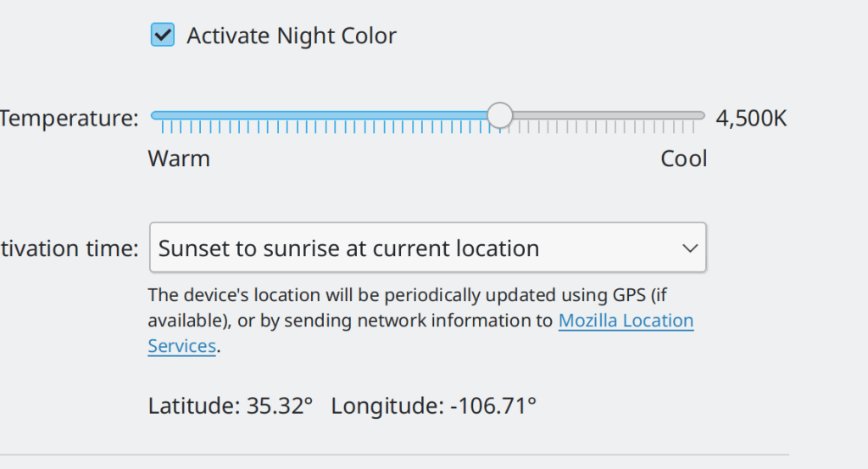Image resolution: width=868 pixels, height=469 pixels.
Task: Click the checkmark inside the Night Color box
Action: [163, 36]
